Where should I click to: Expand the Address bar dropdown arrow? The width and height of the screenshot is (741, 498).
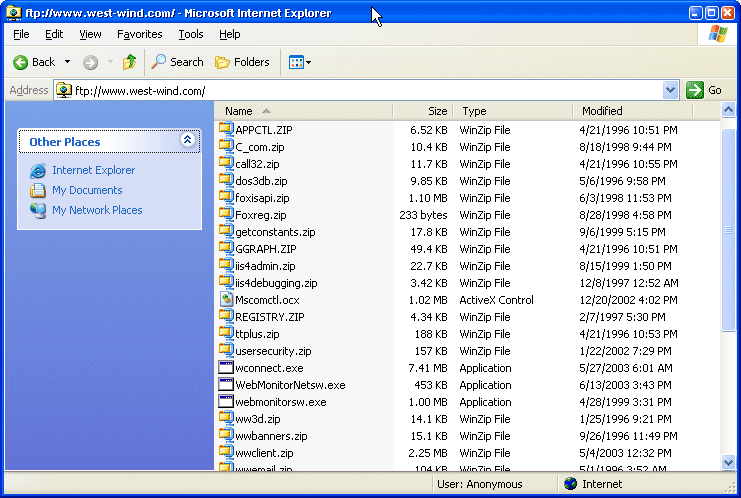[670, 90]
